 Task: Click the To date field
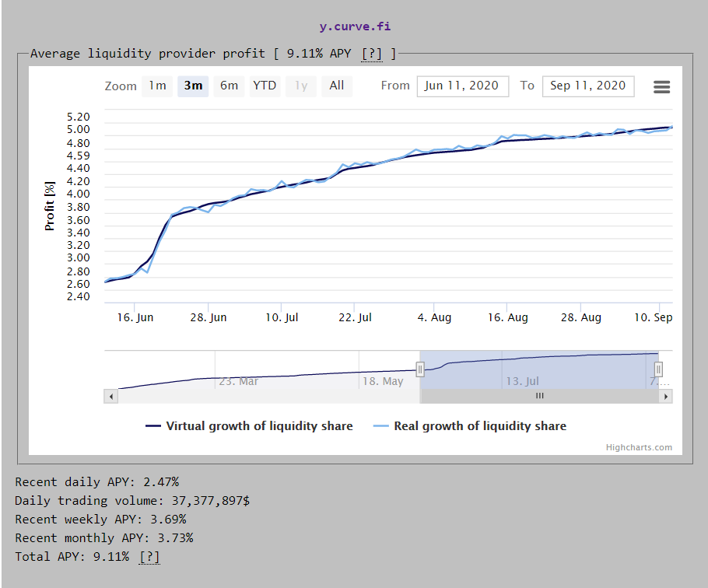click(587, 86)
